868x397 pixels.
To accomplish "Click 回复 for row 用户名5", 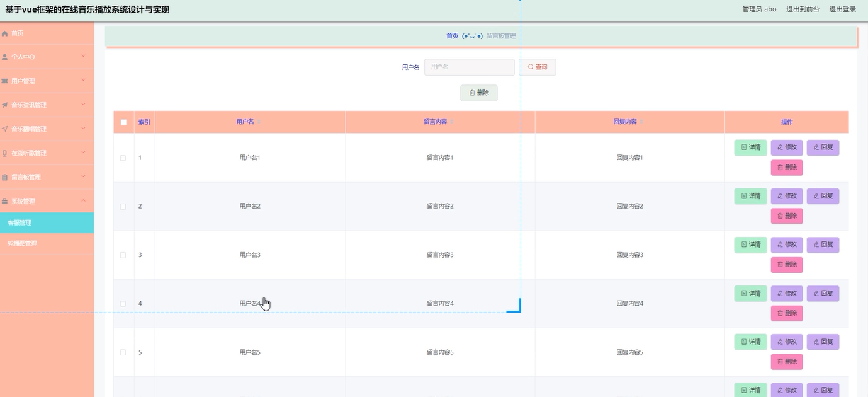I will 823,342.
